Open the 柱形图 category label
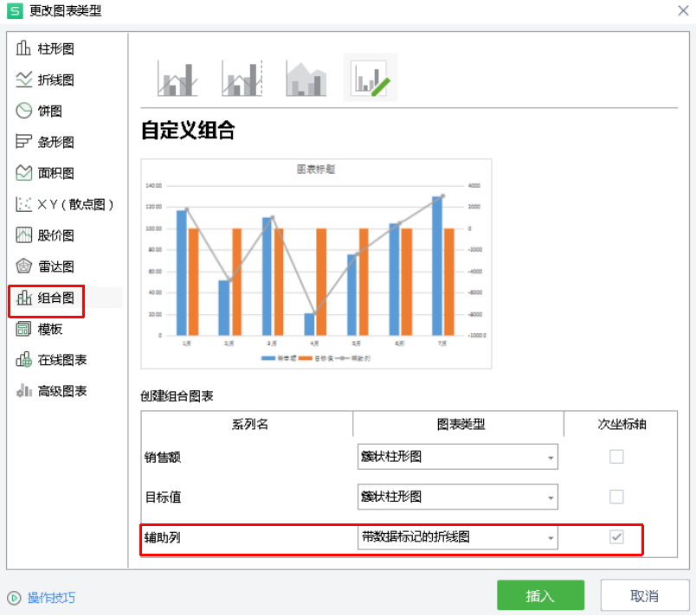 tap(56, 48)
